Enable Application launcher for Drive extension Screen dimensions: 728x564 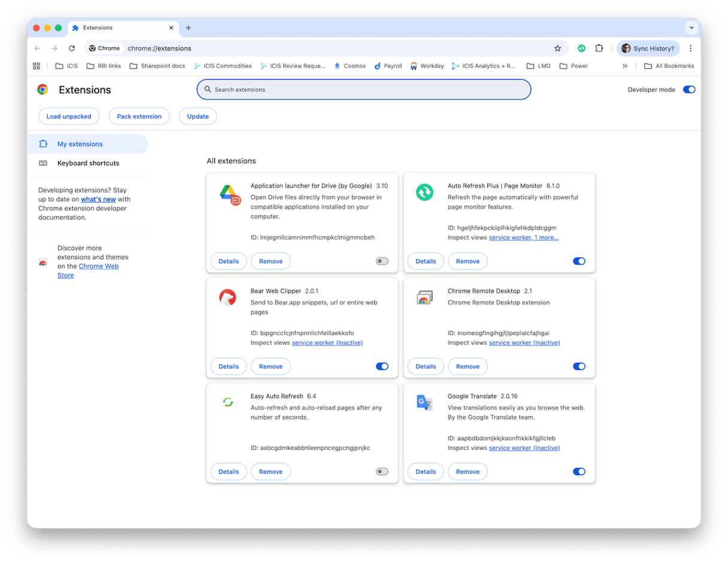[x=382, y=261]
